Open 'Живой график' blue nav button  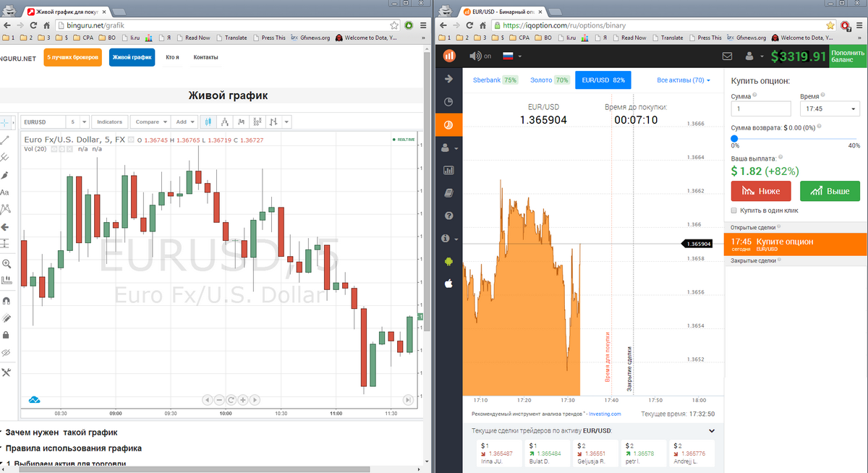(132, 56)
